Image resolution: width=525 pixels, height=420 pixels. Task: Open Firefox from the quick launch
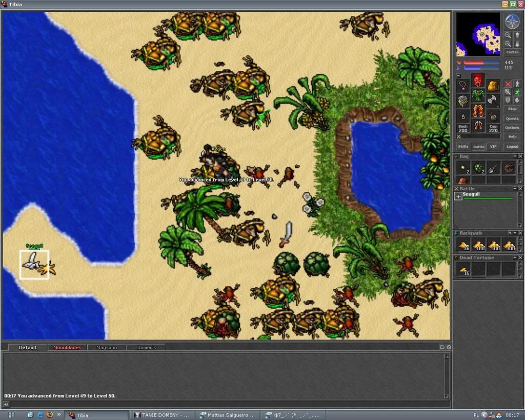click(50, 415)
